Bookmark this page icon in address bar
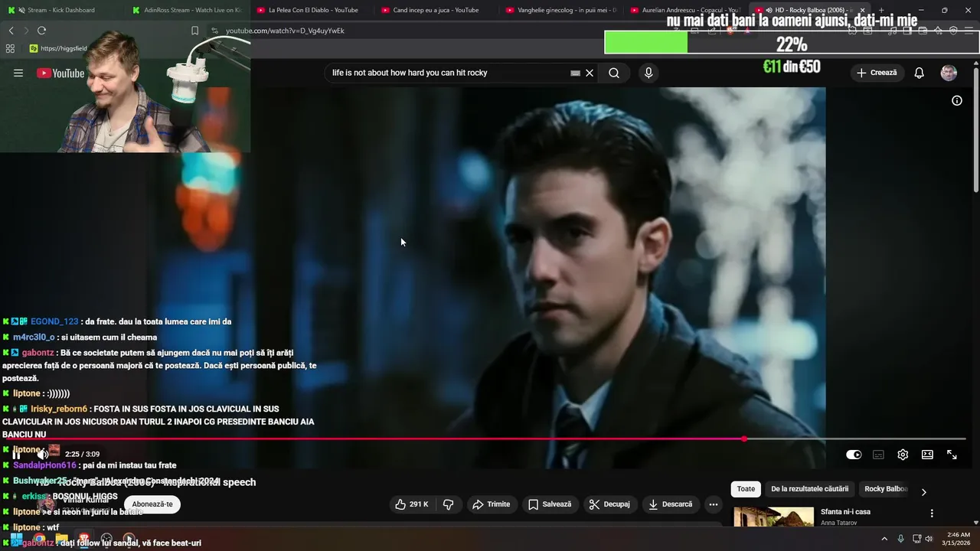Viewport: 980px width, 551px height. click(x=194, y=31)
